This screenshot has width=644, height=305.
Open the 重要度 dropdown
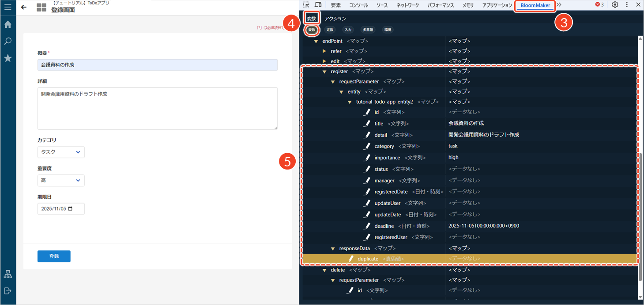(61, 181)
